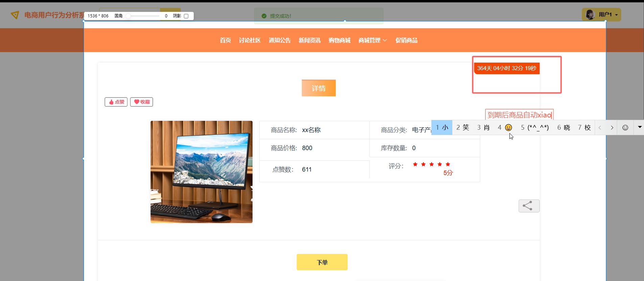
Task: Pick the emoji smiley candidate 4
Action: tap(505, 128)
